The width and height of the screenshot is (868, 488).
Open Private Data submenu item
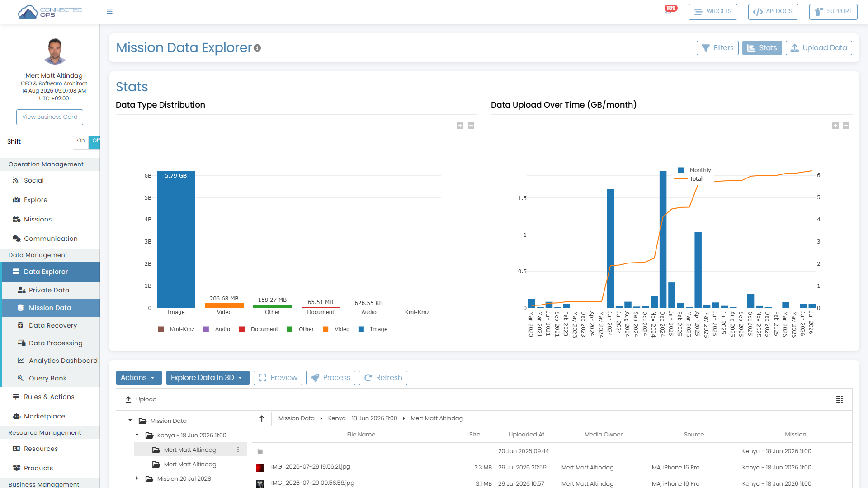tap(51, 290)
